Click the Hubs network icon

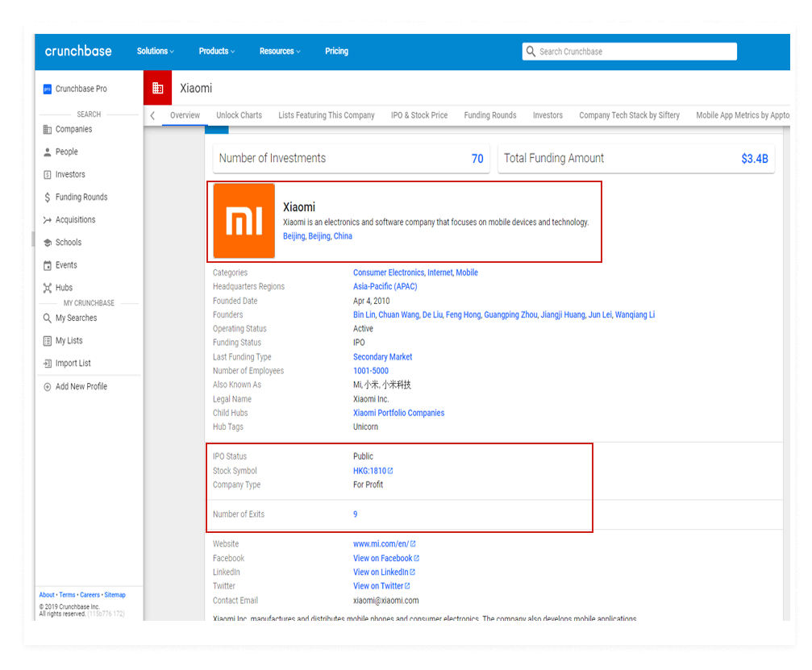47,288
